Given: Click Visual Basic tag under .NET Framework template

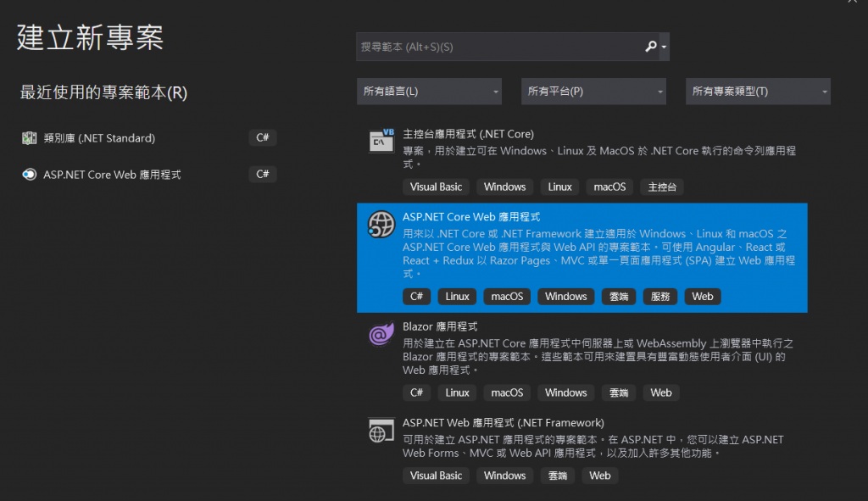Looking at the screenshot, I should tap(436, 476).
